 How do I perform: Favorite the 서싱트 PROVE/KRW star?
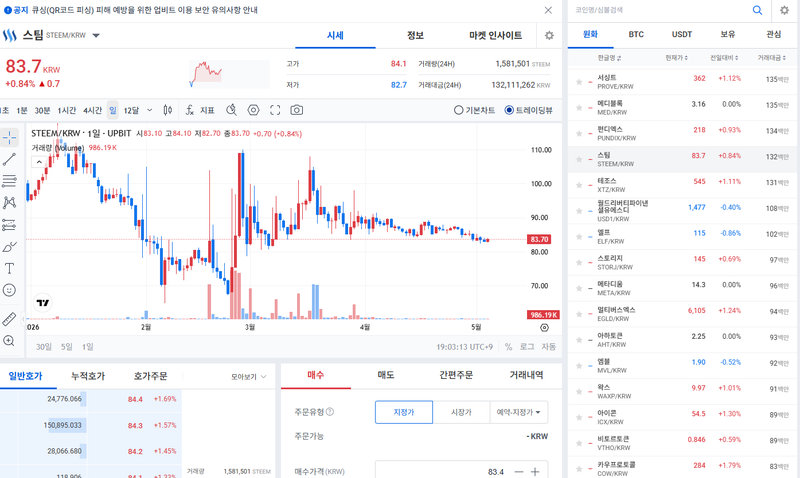579,82
